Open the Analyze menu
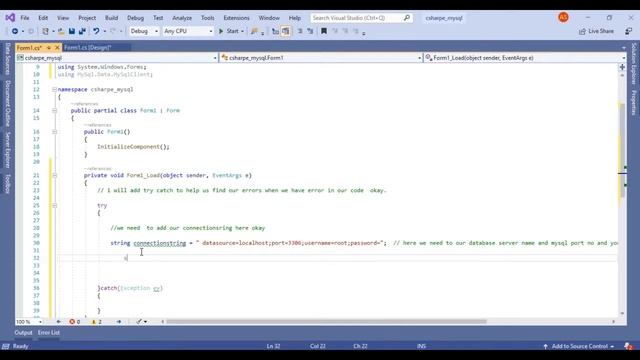640x360 pixels. click(182, 18)
